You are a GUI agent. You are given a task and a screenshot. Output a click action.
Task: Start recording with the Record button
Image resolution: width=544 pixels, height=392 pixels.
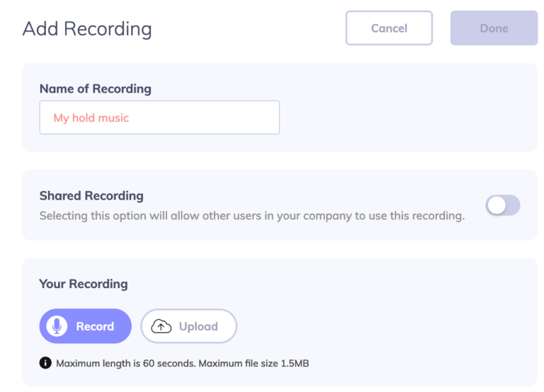point(85,326)
